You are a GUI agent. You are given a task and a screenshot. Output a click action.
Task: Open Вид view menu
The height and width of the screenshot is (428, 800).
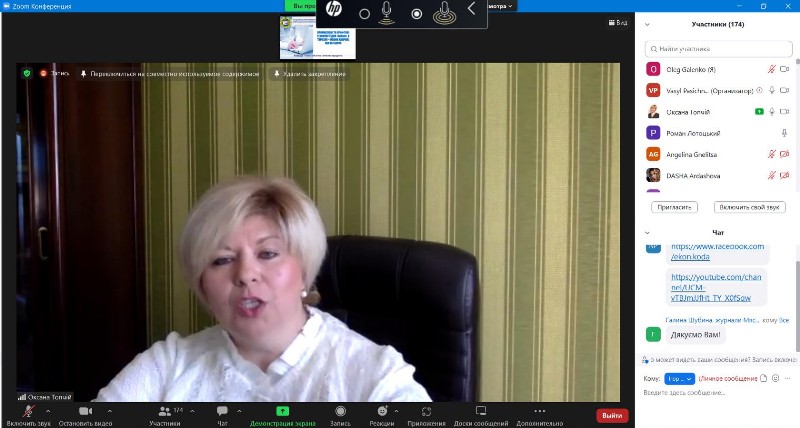tap(618, 22)
